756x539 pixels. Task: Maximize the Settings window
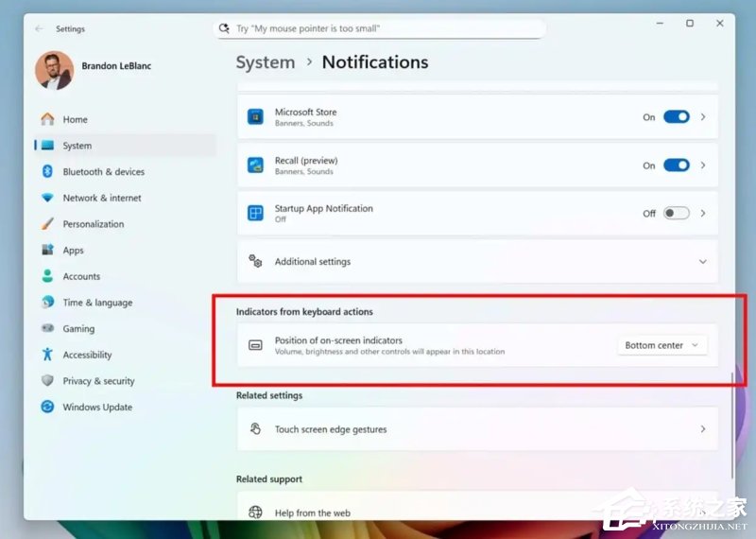690,23
